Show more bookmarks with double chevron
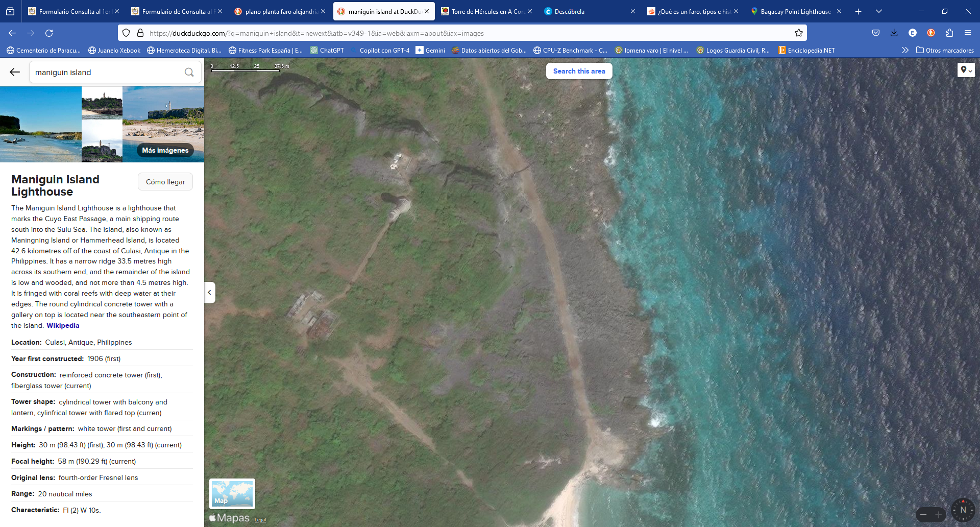Viewport: 980px width, 527px height. coord(905,51)
